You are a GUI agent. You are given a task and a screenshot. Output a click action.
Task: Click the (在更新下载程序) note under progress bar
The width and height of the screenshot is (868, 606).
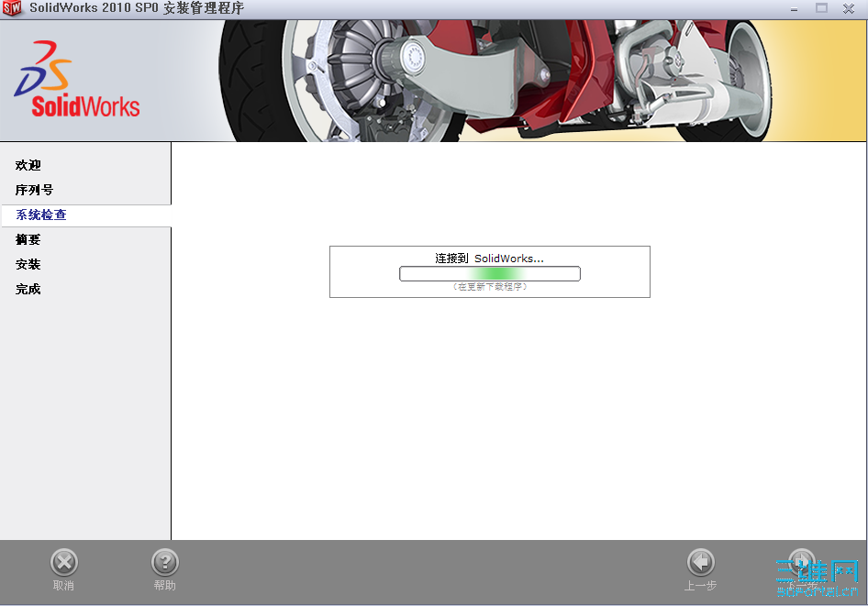coord(490,286)
